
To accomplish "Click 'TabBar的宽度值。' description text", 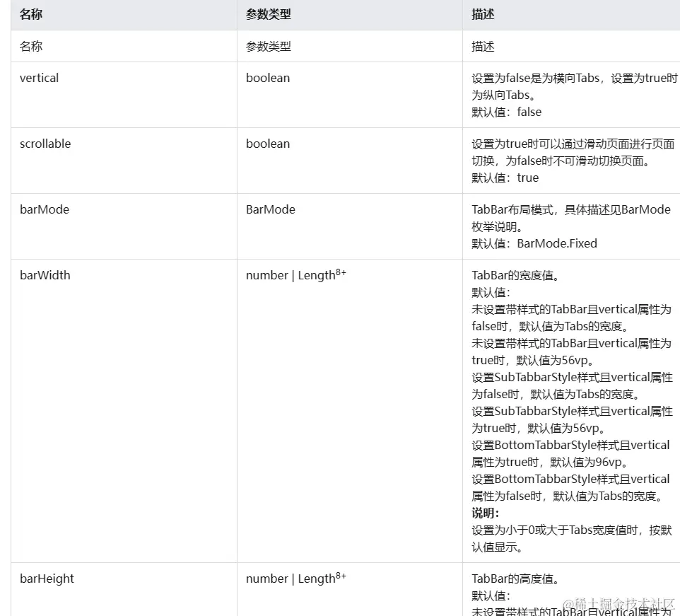I will 515,275.
